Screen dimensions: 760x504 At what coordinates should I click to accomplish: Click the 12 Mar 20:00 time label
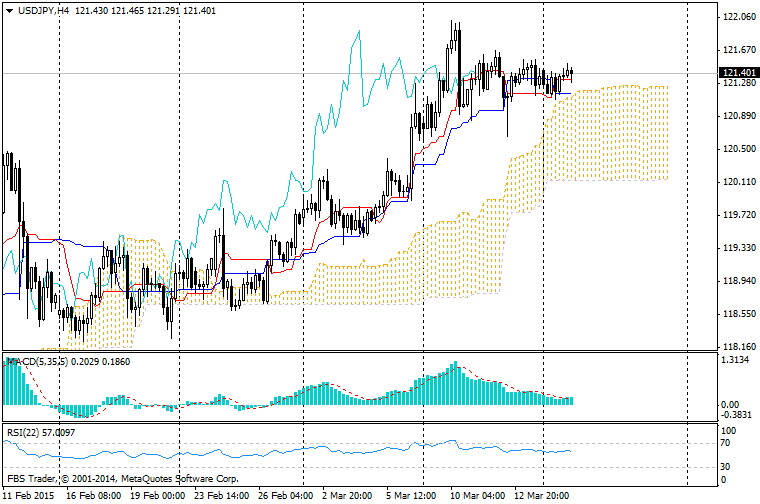pyautogui.click(x=541, y=496)
